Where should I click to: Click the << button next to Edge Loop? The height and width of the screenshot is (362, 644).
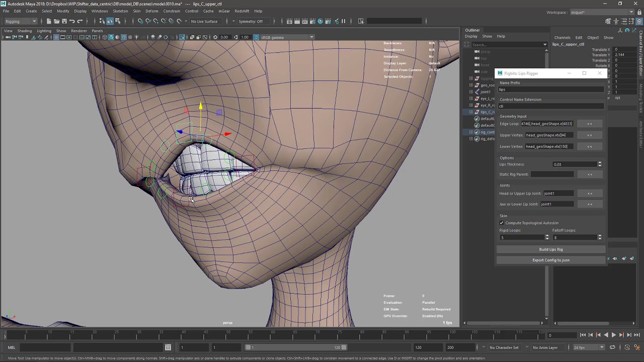[x=590, y=124]
